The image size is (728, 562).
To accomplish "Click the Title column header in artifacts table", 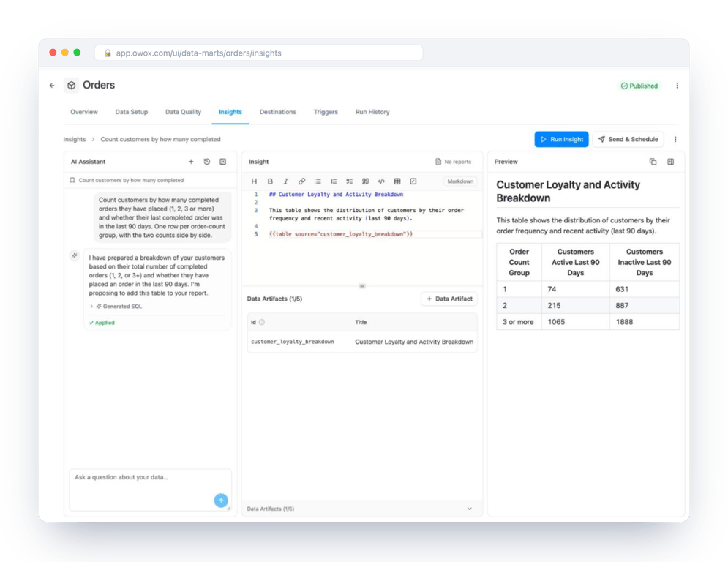I will click(361, 322).
